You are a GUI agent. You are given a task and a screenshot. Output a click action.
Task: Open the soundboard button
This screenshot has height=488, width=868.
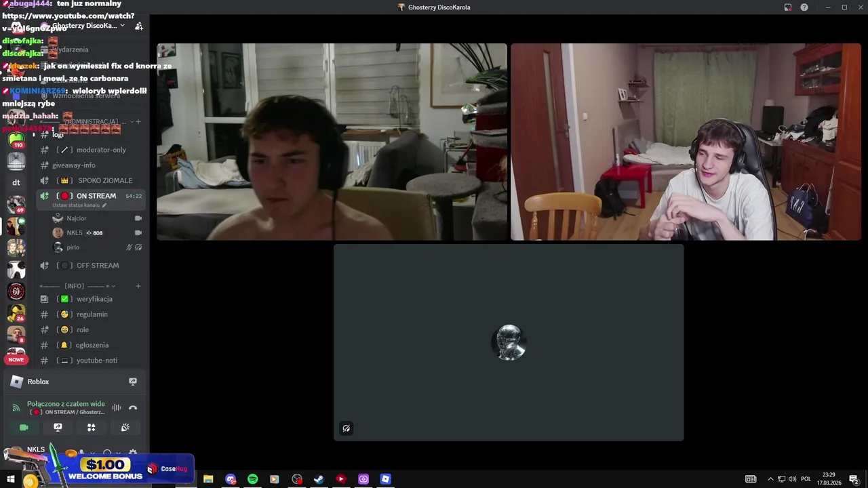tap(125, 428)
